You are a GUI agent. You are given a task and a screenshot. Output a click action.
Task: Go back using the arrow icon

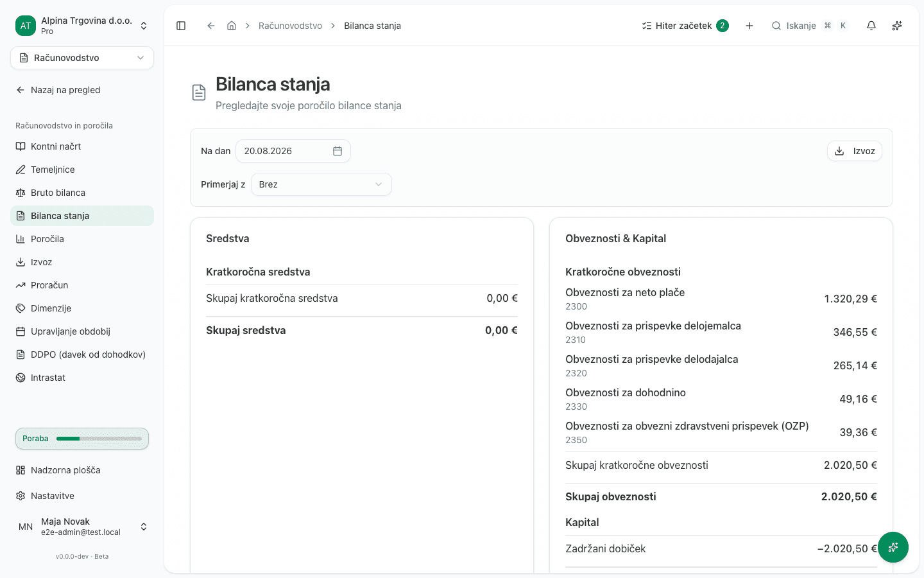(x=210, y=26)
